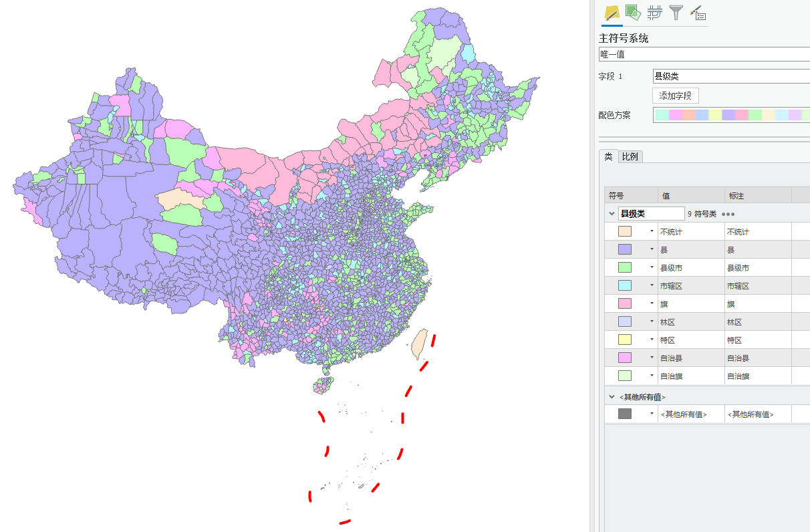Viewport: 810px width, 532px height.
Task: Open the symbol dropdown arrow for <其他所有值>
Action: pyautogui.click(x=652, y=414)
